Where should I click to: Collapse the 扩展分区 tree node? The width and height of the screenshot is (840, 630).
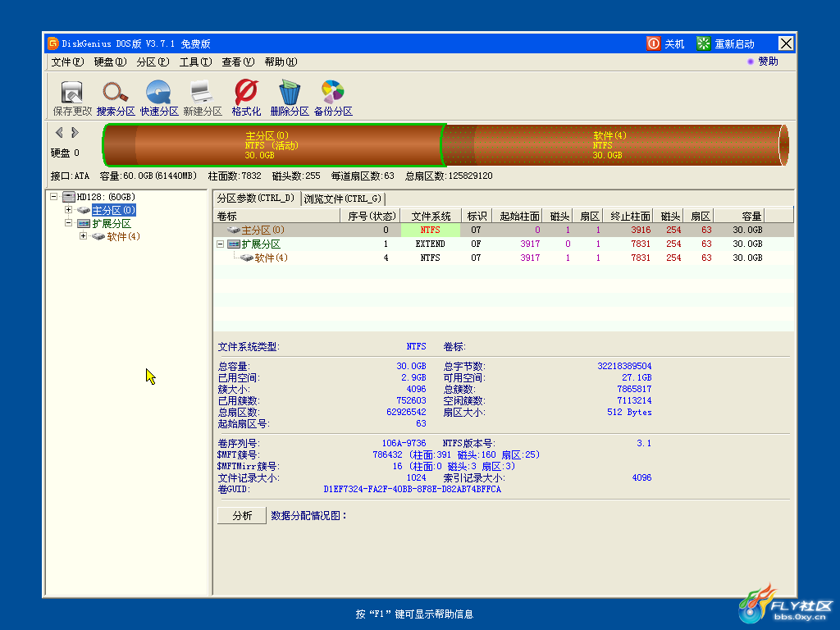pos(69,223)
